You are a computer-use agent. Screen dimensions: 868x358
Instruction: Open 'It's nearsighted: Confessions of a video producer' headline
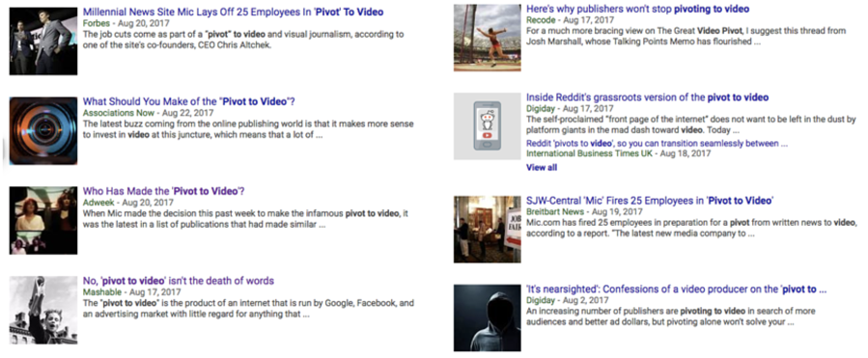pos(677,289)
